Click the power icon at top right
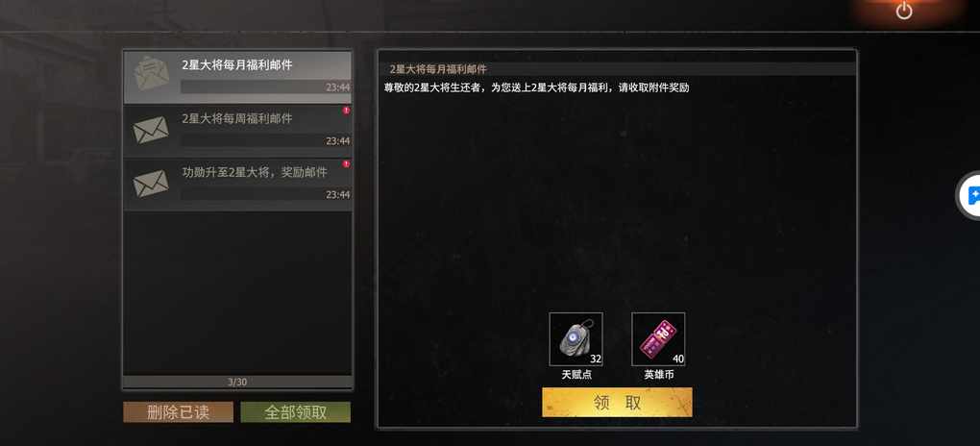This screenshot has width=980, height=446. tap(904, 11)
